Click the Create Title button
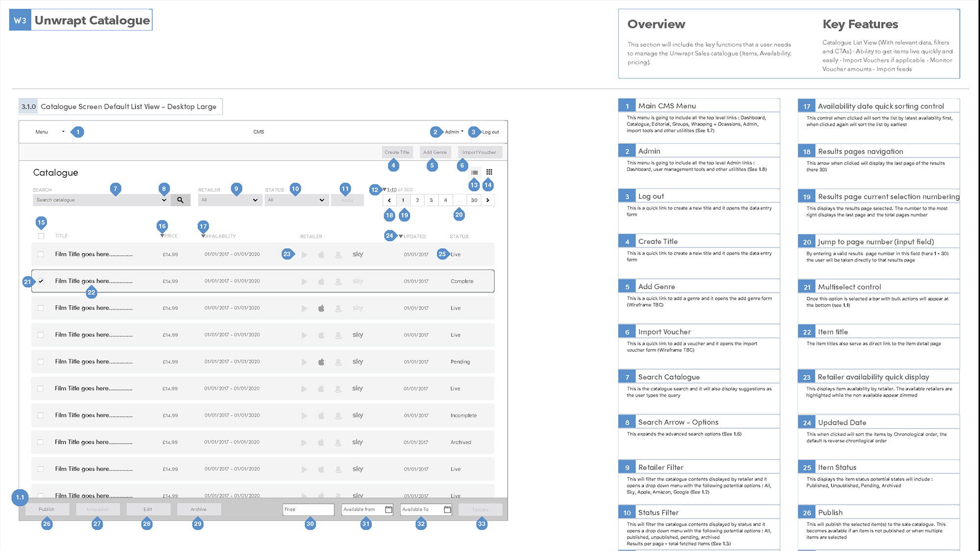The image size is (980, 551). click(397, 152)
